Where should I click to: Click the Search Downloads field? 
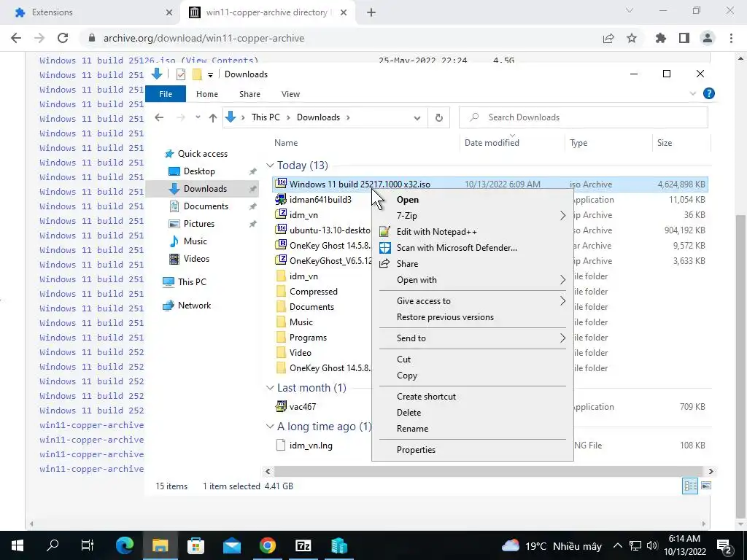583,117
